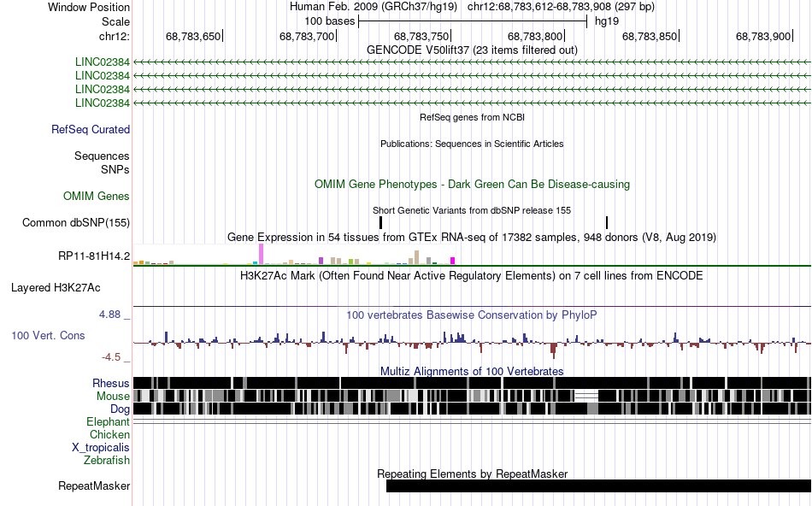
Task: Click the hg19 label beside the scale bar
Action: [606, 21]
